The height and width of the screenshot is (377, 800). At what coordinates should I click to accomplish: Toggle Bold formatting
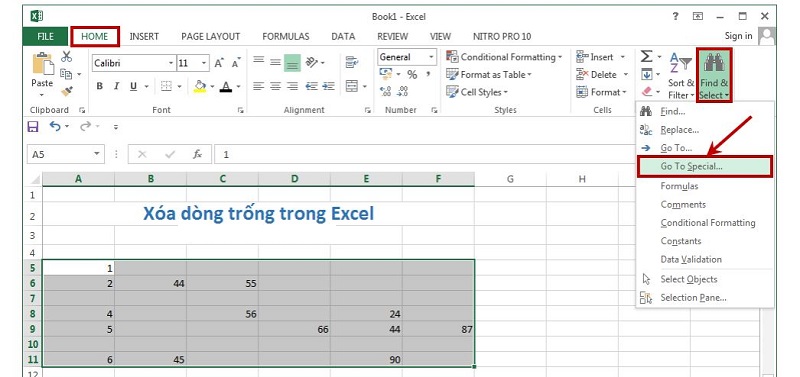(99, 86)
